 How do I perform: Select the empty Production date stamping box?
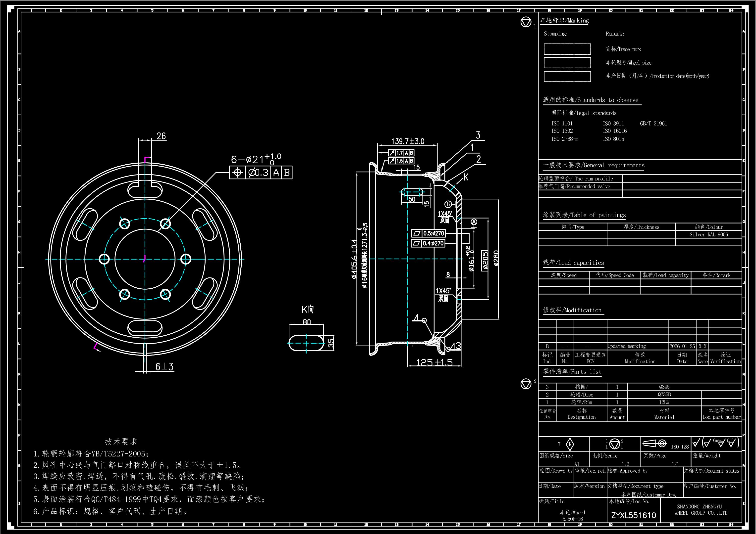[567, 76]
